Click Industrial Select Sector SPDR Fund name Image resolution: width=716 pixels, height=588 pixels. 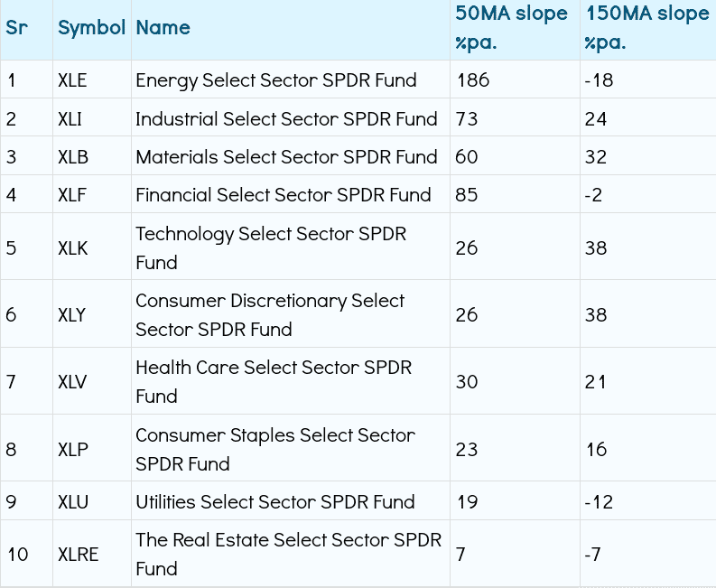[x=286, y=119]
